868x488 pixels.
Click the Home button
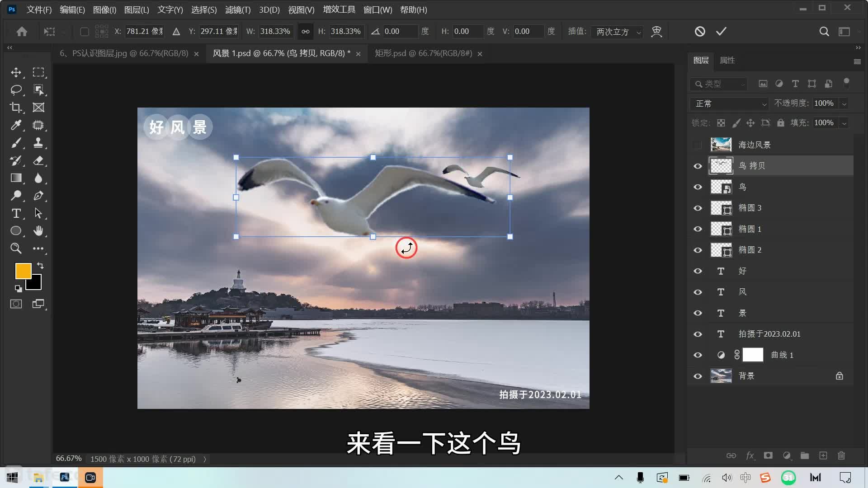tap(22, 32)
